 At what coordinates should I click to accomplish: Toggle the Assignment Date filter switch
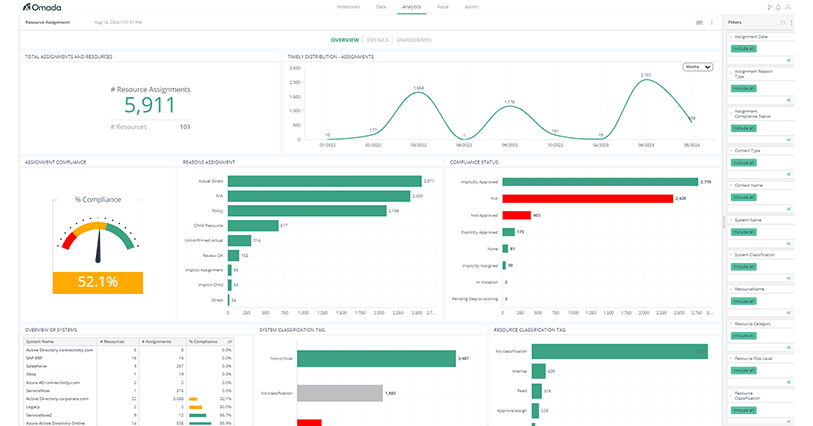[x=790, y=60]
